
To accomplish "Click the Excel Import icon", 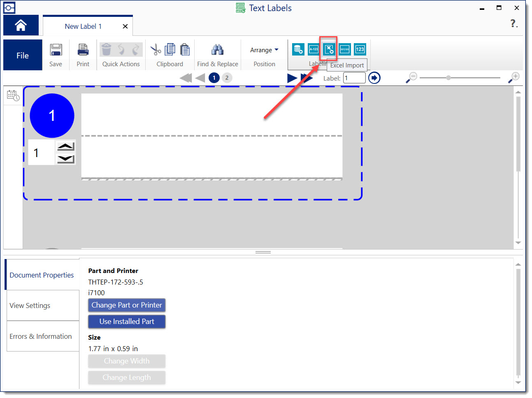I will [329, 49].
